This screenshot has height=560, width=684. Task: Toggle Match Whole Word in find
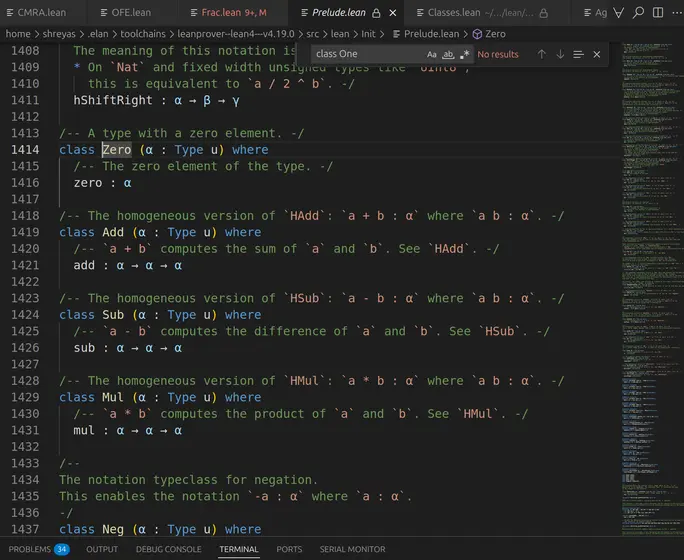coord(448,54)
